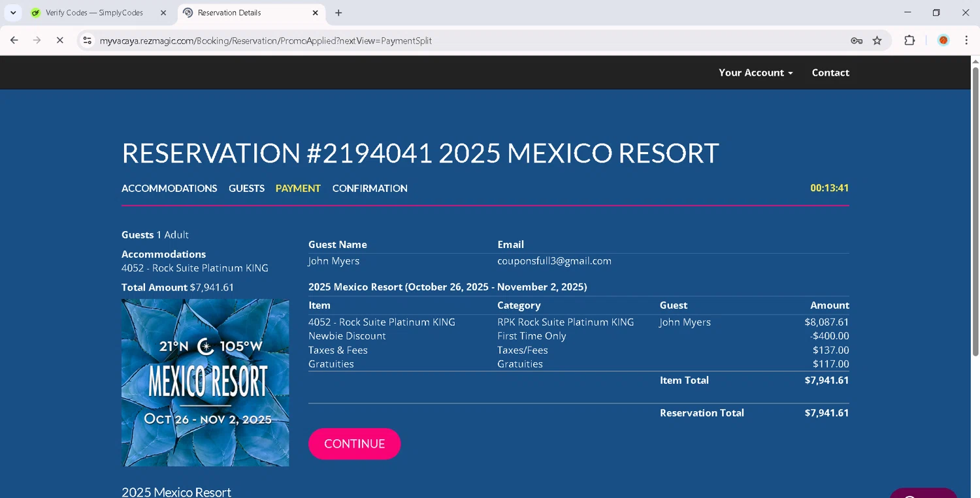Click the Taxes & Fees item label

(x=338, y=350)
